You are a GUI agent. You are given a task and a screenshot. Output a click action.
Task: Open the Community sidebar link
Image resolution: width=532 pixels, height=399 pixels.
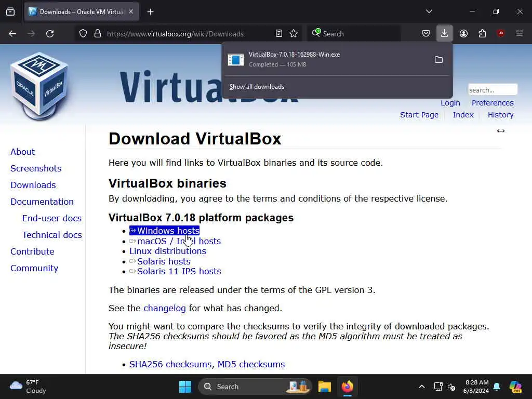click(34, 268)
